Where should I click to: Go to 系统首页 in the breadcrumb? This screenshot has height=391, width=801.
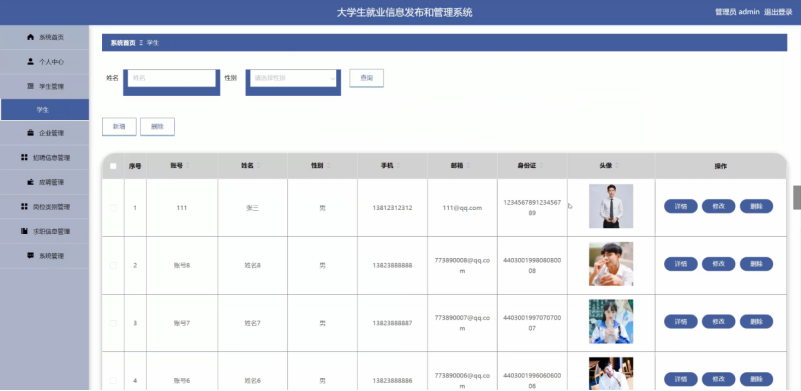coord(123,43)
